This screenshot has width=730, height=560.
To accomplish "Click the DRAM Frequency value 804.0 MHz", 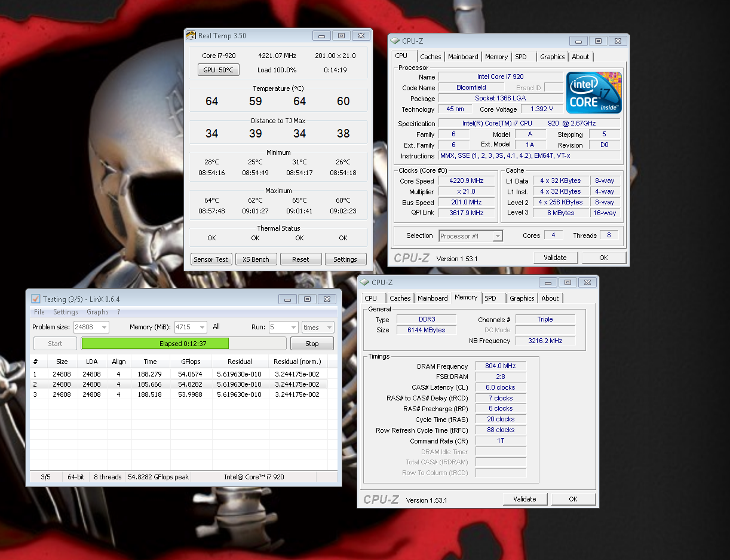I will click(x=501, y=366).
